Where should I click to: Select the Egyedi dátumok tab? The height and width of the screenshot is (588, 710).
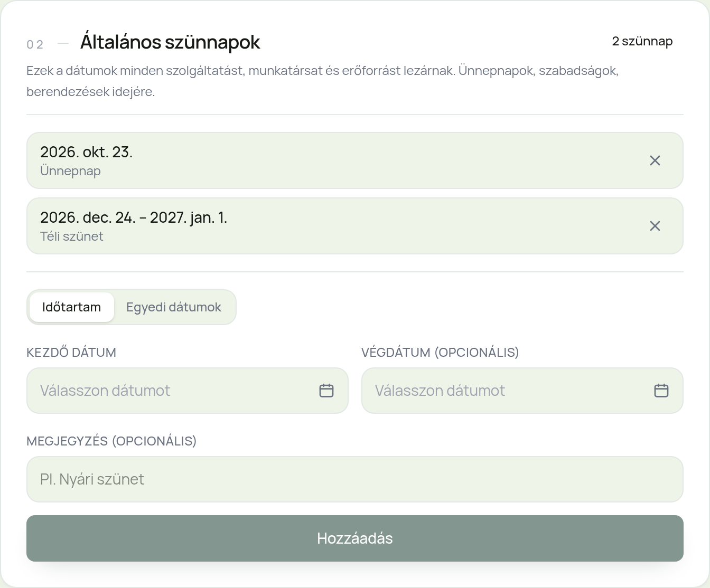click(174, 307)
